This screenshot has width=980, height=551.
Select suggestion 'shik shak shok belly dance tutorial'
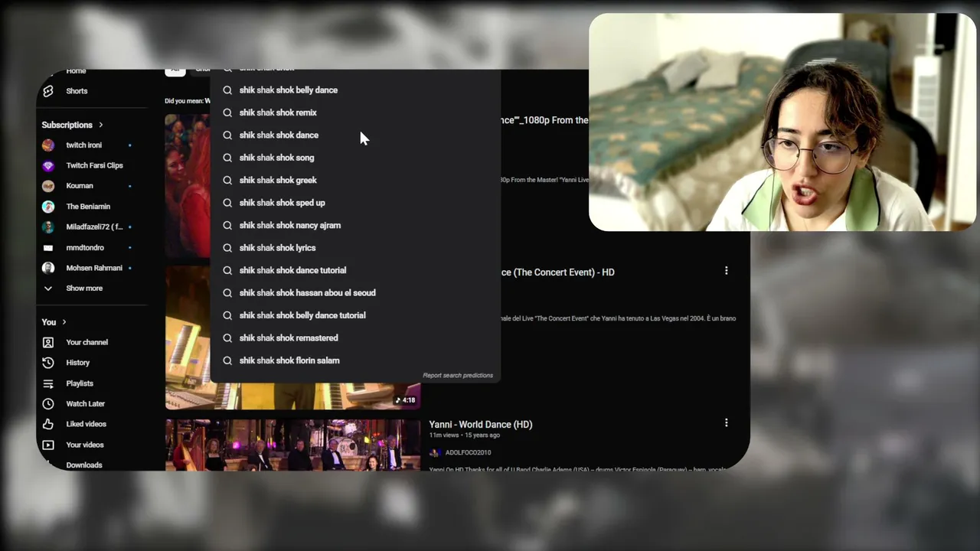tap(356, 315)
